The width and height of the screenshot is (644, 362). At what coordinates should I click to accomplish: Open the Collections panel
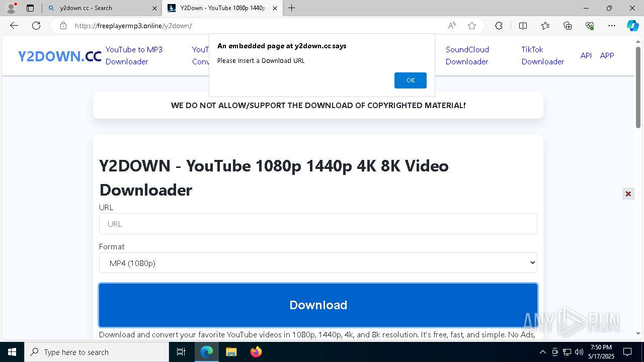(568, 26)
